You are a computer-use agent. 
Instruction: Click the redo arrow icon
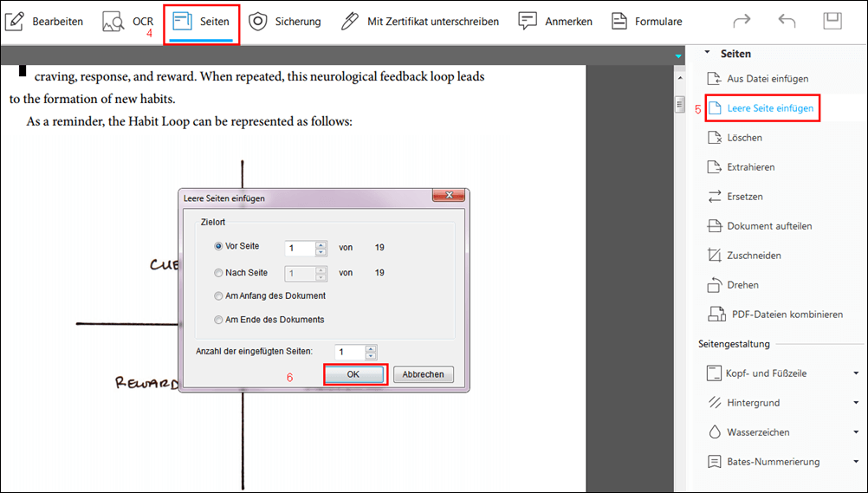pyautogui.click(x=742, y=22)
